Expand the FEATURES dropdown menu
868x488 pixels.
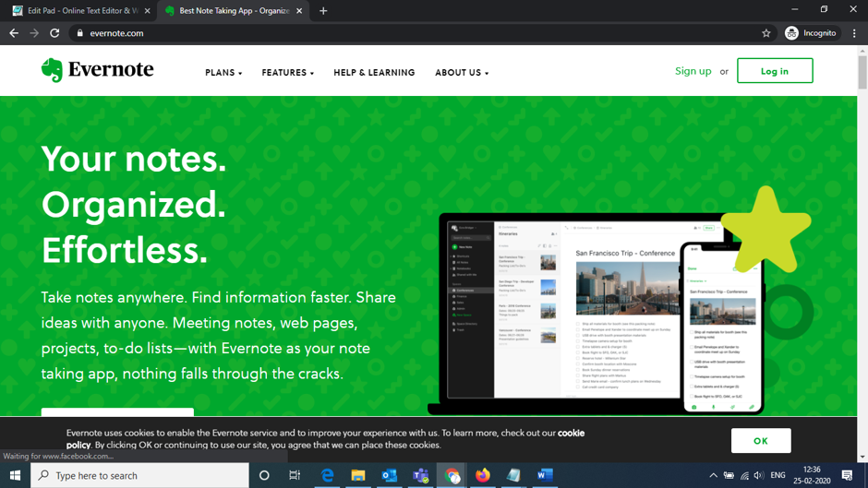(x=288, y=73)
